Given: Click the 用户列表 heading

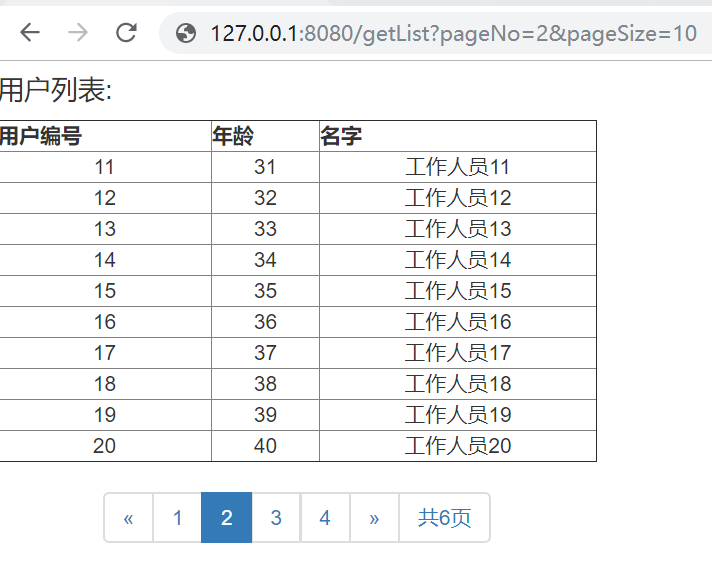Looking at the screenshot, I should pyautogui.click(x=56, y=90).
